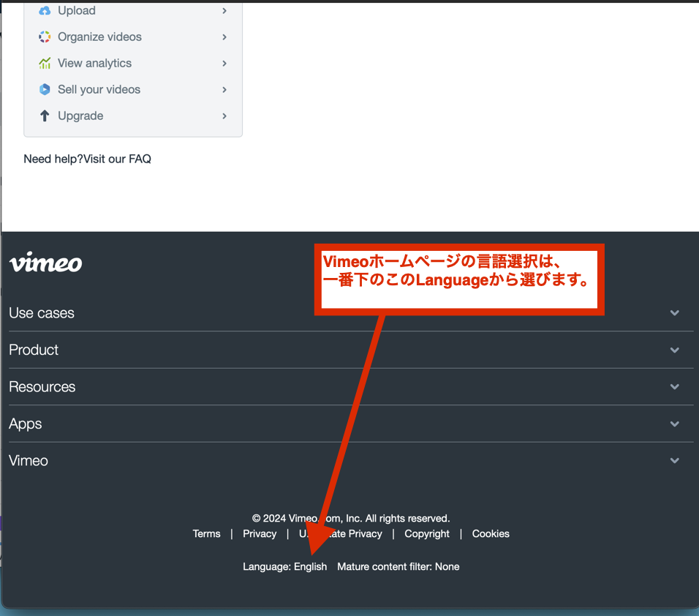The height and width of the screenshot is (616, 699).
Task: Click the Organize videos colorful ring icon
Action: coord(45,37)
